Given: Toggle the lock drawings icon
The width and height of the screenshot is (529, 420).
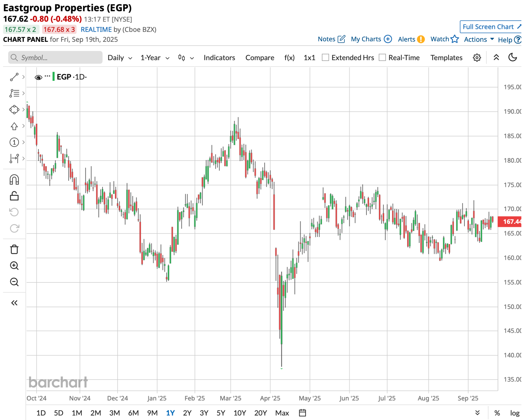Looking at the screenshot, I should tap(14, 196).
